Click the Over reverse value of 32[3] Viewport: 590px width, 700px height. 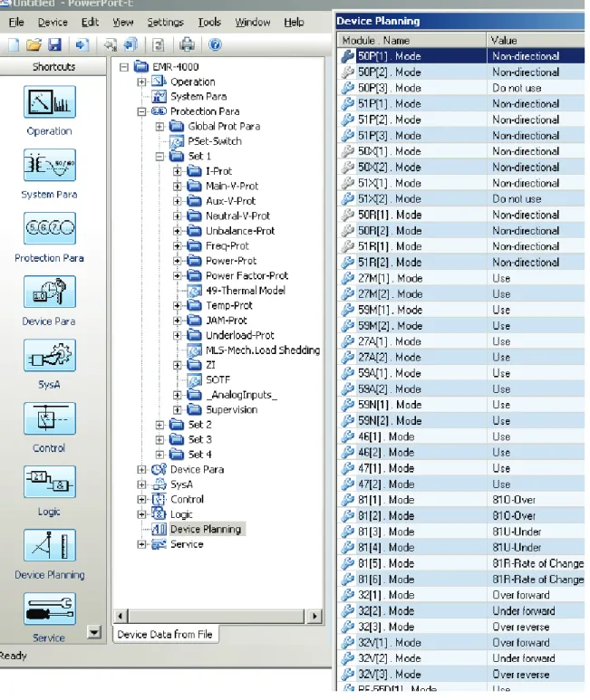tap(520, 627)
